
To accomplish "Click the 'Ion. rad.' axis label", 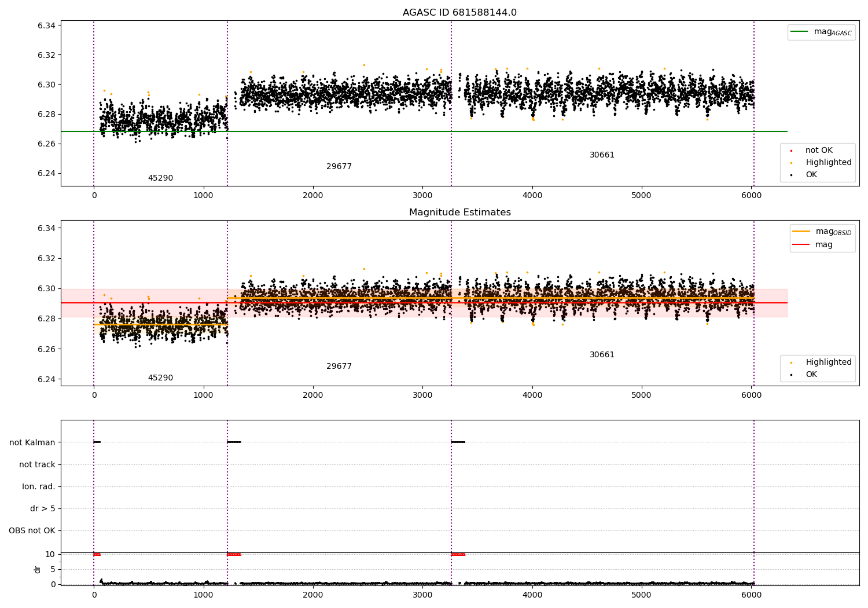I will coord(39,486).
